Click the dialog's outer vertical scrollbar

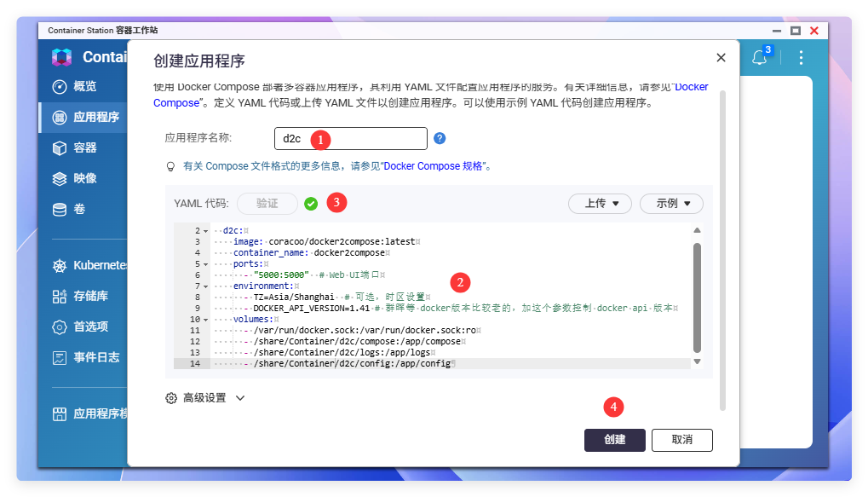722,251
